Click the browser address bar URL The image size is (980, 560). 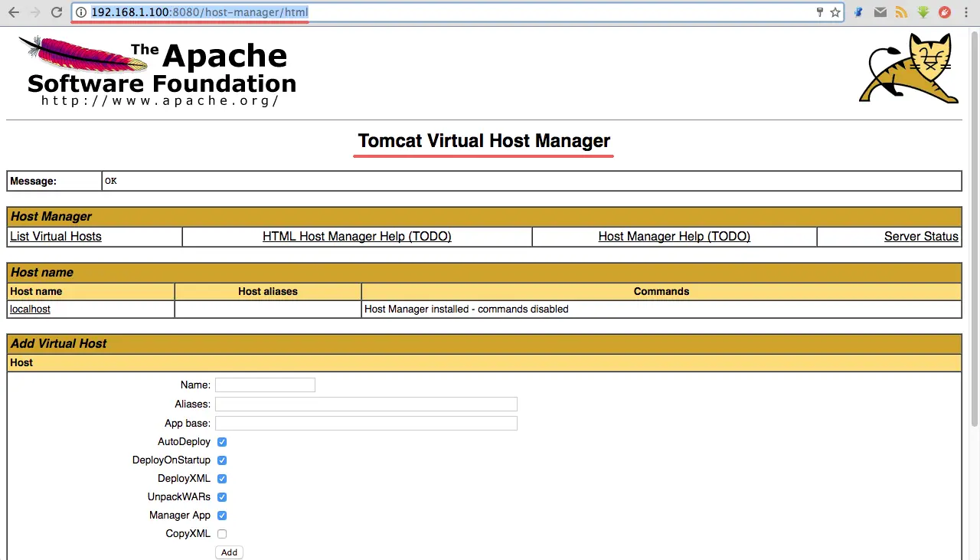[x=200, y=12]
